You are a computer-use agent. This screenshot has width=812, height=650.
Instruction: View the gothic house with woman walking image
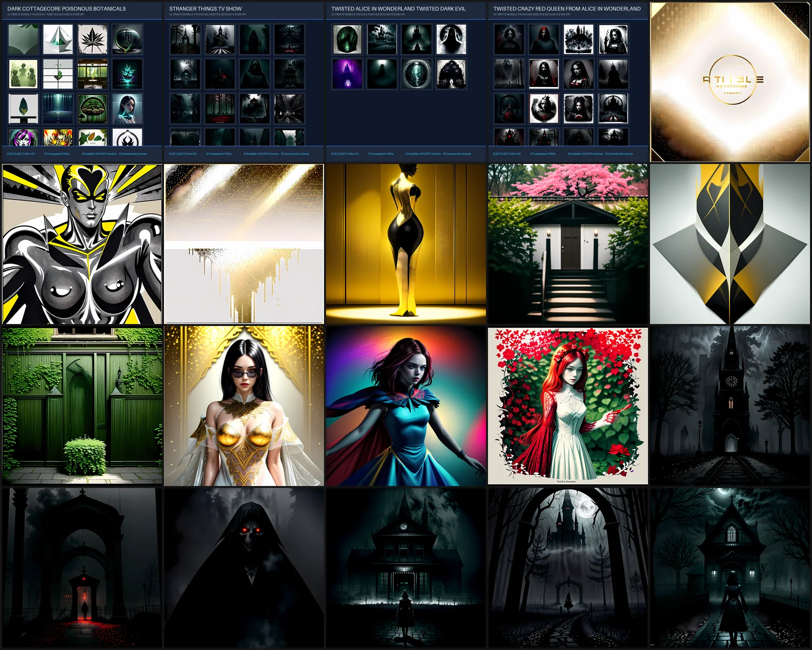(x=730, y=568)
